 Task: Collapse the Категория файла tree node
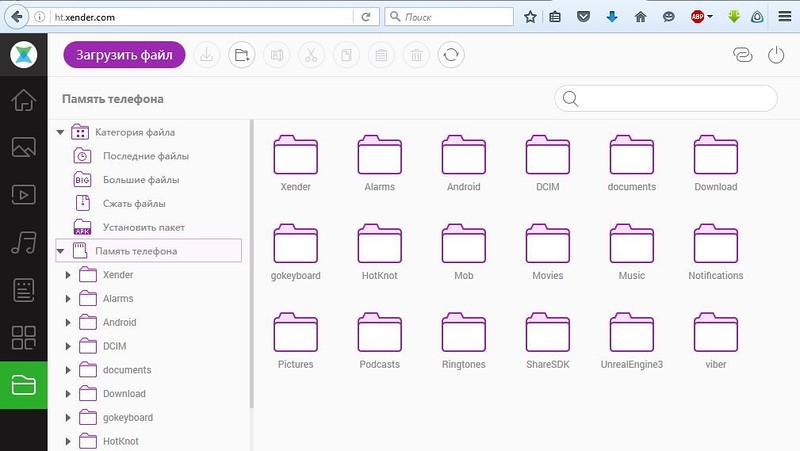click(x=60, y=132)
